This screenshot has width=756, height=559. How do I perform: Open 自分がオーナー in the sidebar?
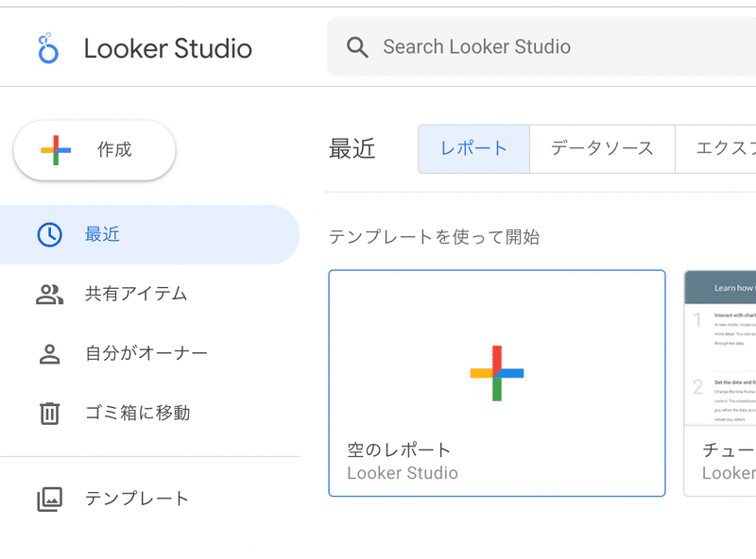[x=149, y=354]
